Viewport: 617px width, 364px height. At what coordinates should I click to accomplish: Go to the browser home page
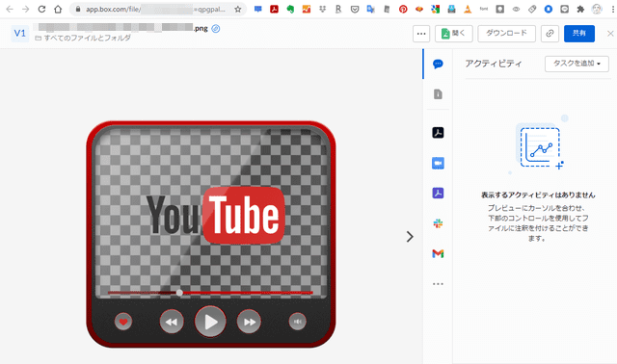(58, 9)
